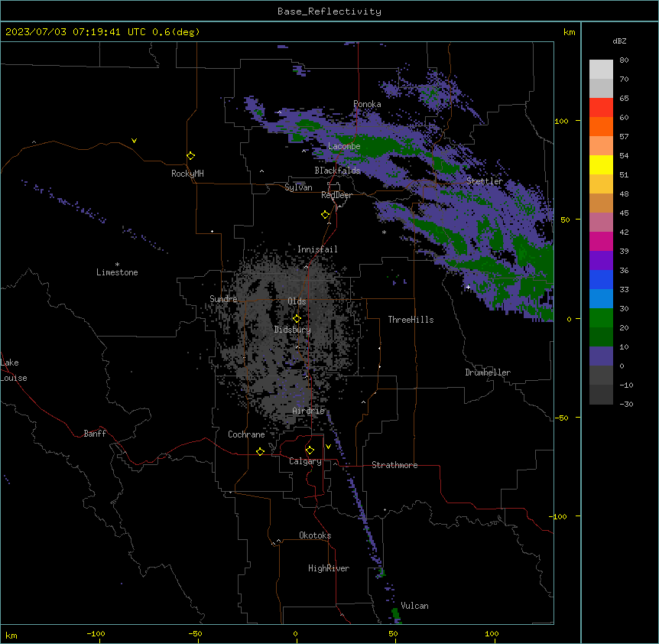Screen dimensions: 659x644
Task: Click the Airdrie city label
Action: [x=308, y=411]
